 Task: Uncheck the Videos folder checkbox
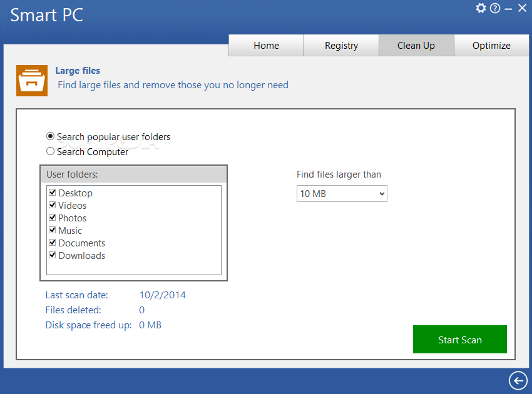[x=52, y=205]
